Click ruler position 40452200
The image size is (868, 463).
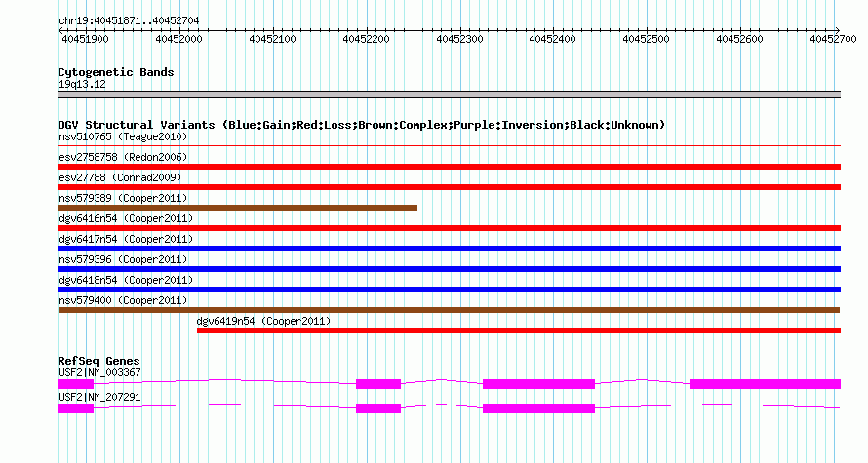pos(366,39)
